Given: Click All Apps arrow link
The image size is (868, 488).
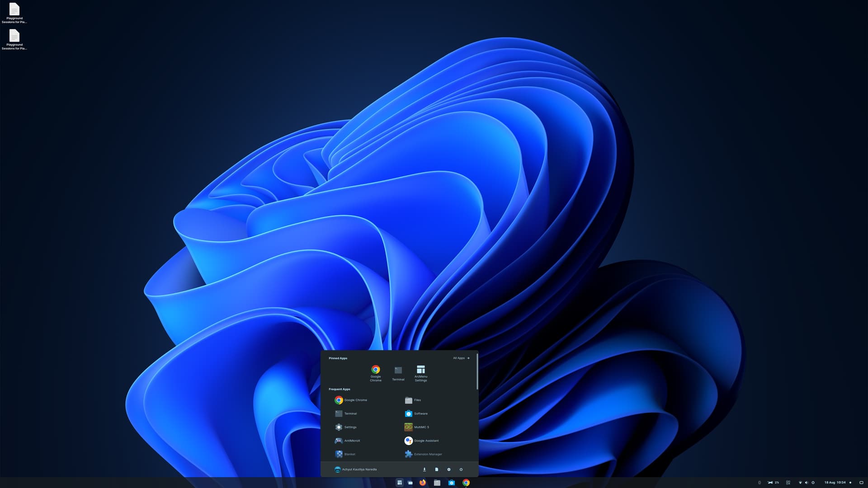Looking at the screenshot, I should click(461, 358).
